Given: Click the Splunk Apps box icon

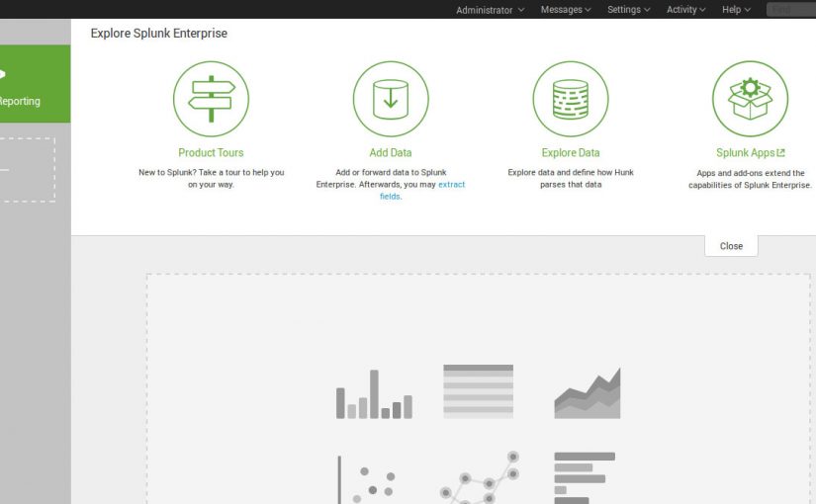Looking at the screenshot, I should [x=750, y=99].
